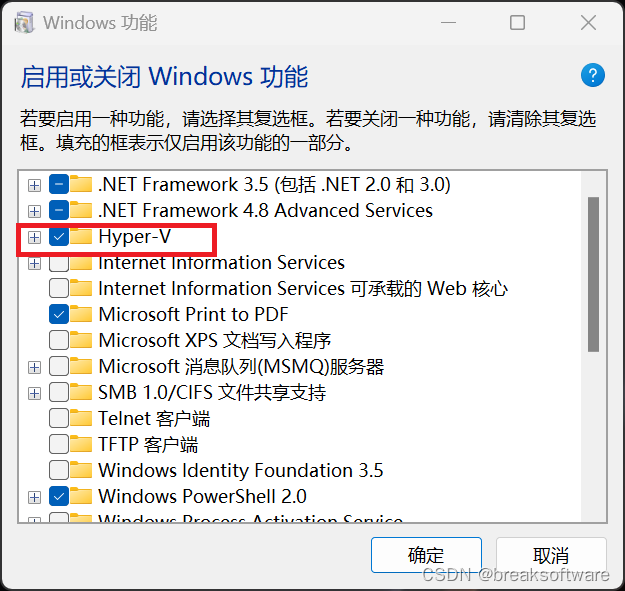Screen dimensions: 625x591
Task: Click the feature list vertical scrollbar thumb
Action: pyautogui.click(x=593, y=273)
